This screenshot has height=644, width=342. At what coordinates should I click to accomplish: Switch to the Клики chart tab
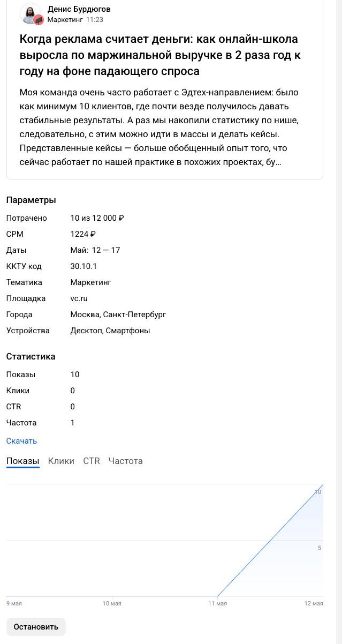[x=61, y=461]
